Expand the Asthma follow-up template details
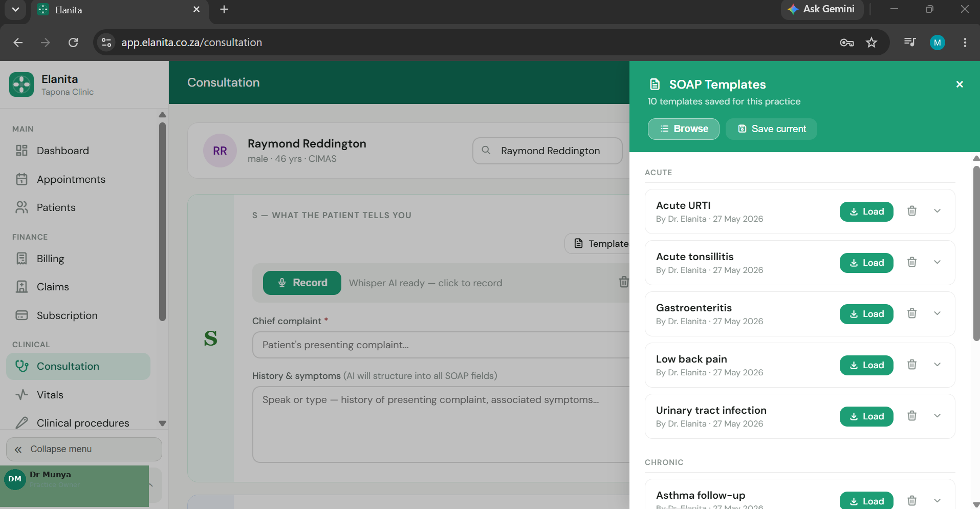This screenshot has height=509, width=980. tap(937, 501)
